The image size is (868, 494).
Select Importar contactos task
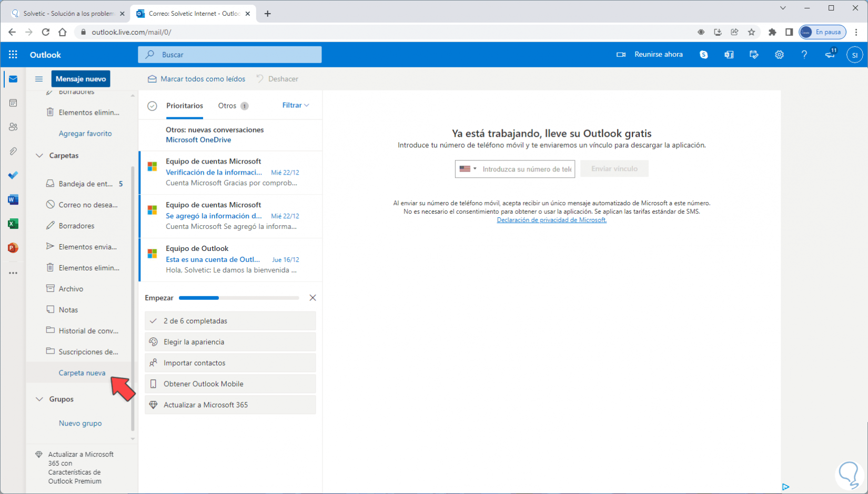(230, 363)
